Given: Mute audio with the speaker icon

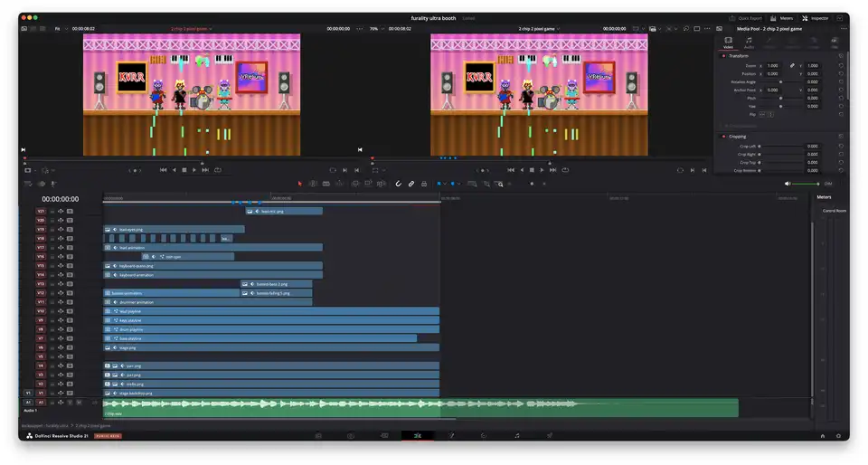Looking at the screenshot, I should tap(788, 184).
